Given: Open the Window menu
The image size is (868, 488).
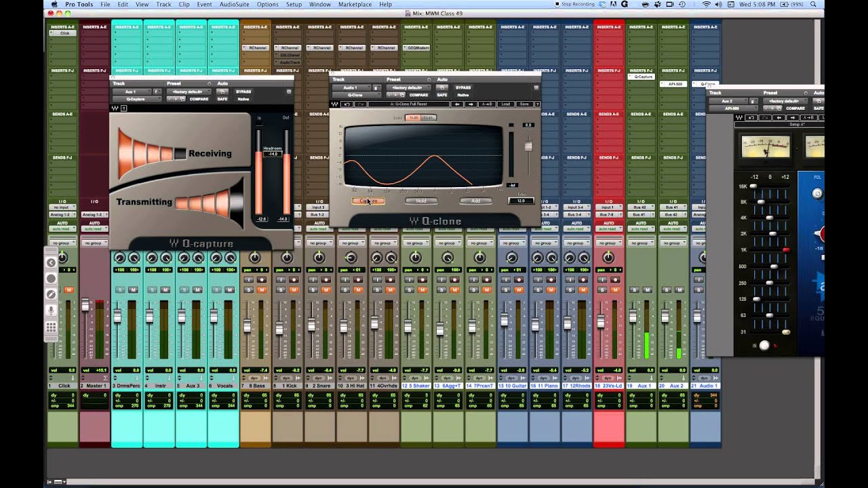Looking at the screenshot, I should (320, 4).
